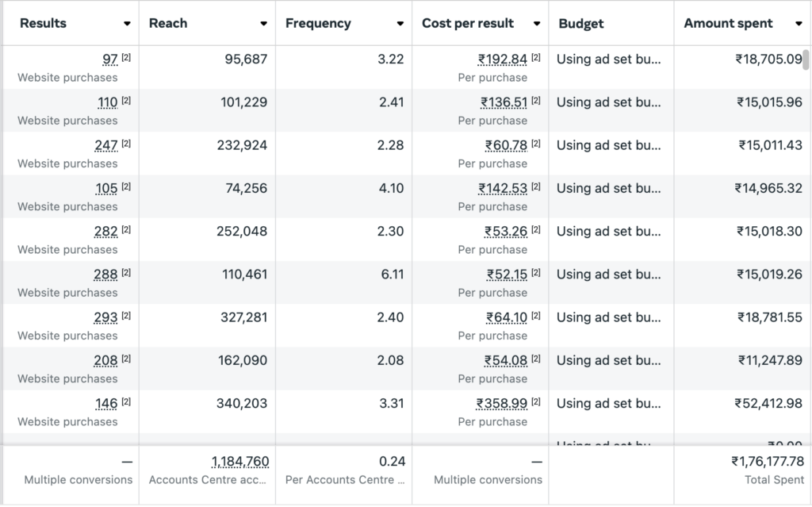Open the 293 website purchases result link
The image size is (812, 507).
pos(105,317)
